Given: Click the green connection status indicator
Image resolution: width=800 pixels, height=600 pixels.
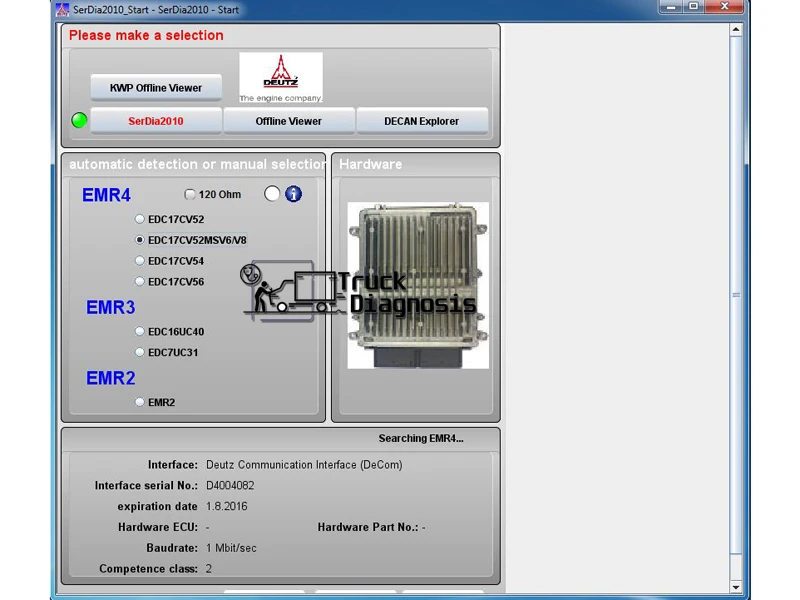Looking at the screenshot, I should click(x=79, y=120).
